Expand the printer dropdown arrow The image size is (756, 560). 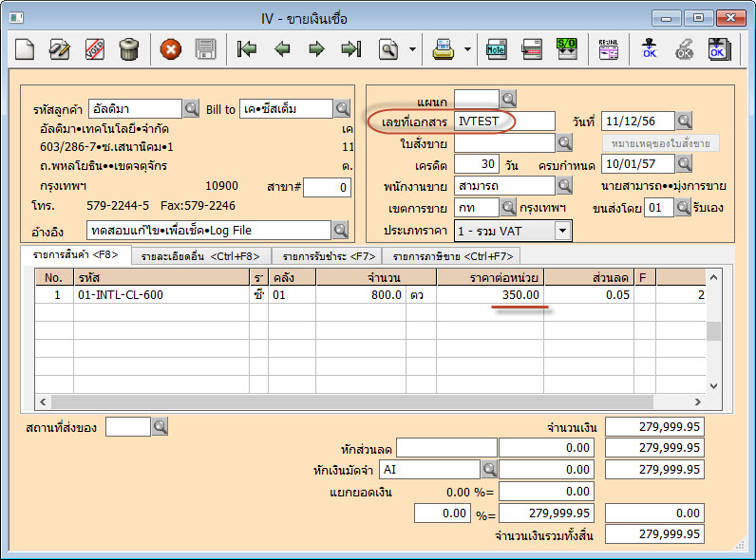pyautogui.click(x=467, y=49)
